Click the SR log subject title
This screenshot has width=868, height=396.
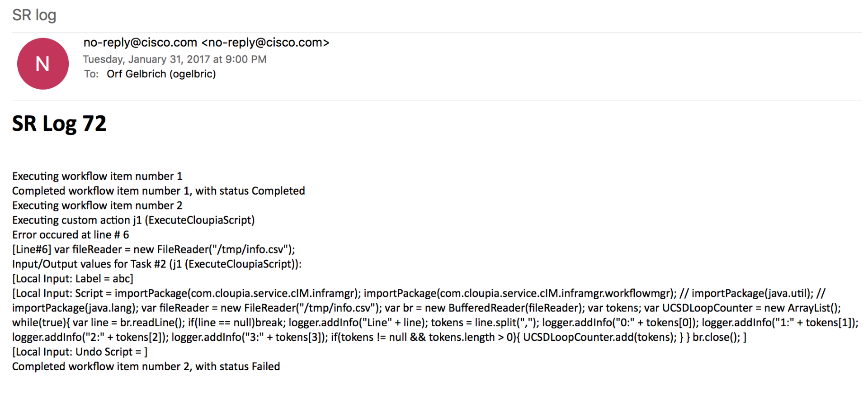pos(34,15)
